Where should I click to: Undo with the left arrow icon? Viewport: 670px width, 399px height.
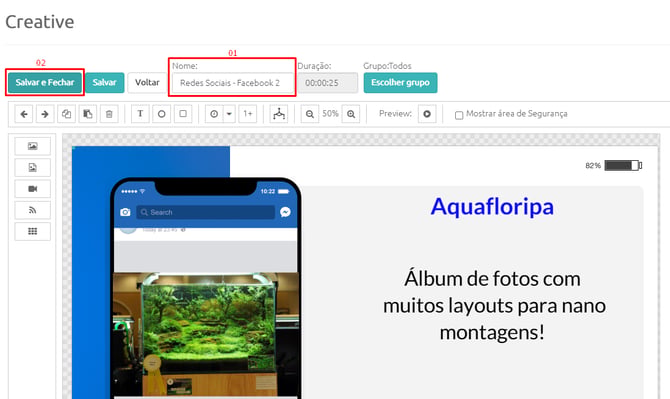pyautogui.click(x=24, y=114)
